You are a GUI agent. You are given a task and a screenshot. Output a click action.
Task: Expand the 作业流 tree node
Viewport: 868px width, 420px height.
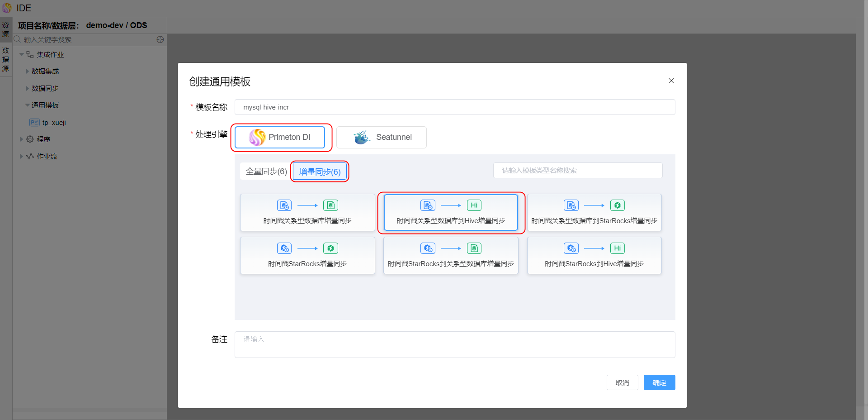click(x=21, y=157)
